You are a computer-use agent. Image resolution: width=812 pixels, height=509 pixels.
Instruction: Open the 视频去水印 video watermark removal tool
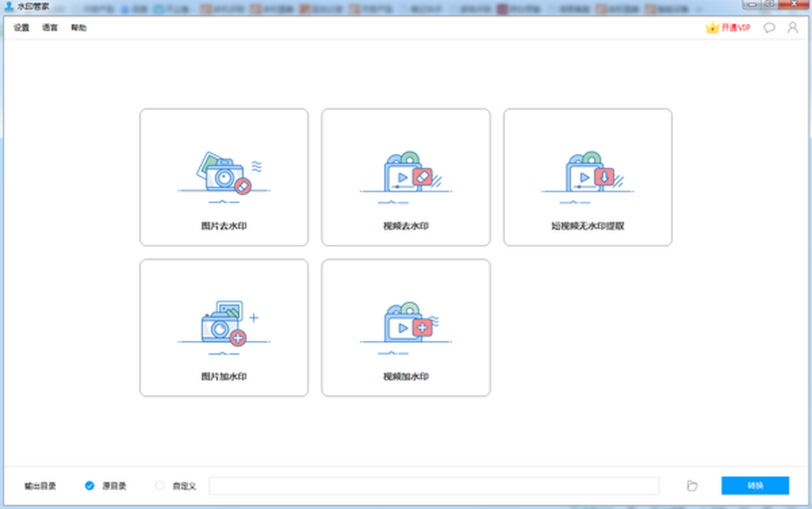tap(405, 177)
